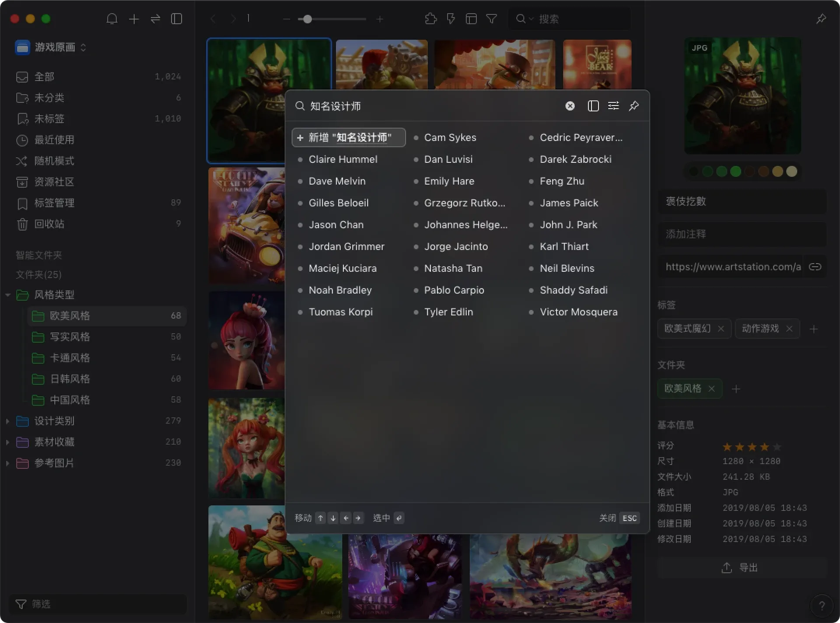The width and height of the screenshot is (840, 623).
Task: Select the Cam Sykes tag
Action: 450,137
